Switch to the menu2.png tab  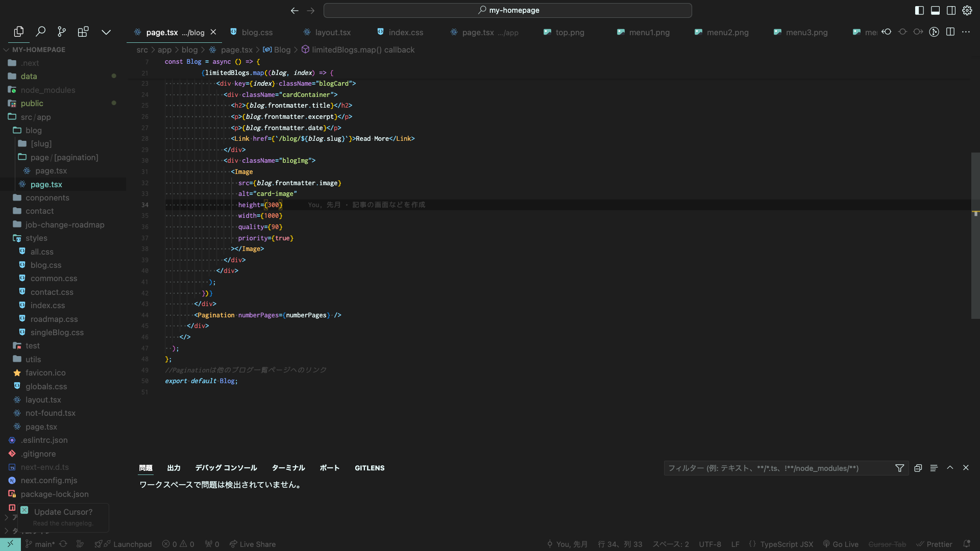(x=722, y=32)
